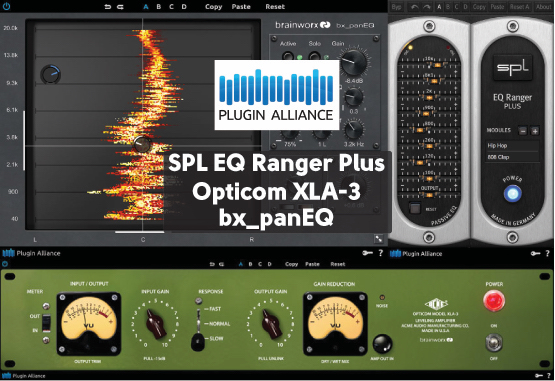Select slot D in bx_panEQ toolbar
Image resolution: width=555 pixels, height=381 pixels.
(x=184, y=7)
